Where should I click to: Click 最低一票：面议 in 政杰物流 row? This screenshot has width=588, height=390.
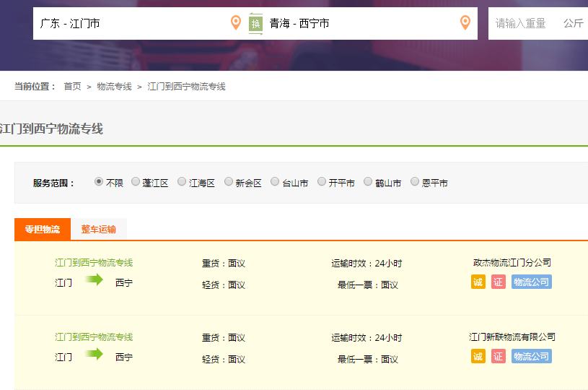point(367,285)
